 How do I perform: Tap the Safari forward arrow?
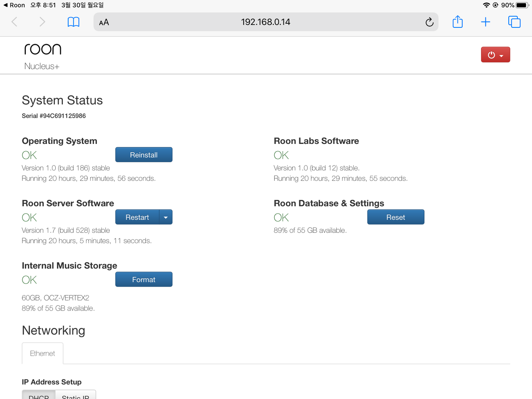click(42, 22)
